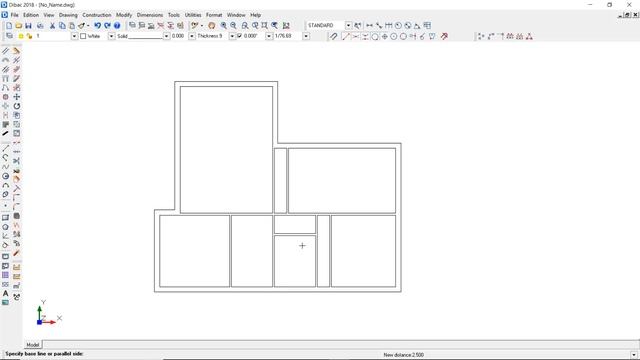The image size is (640, 360).
Task: Expand the layer name dropdown
Action: [x=74, y=36]
